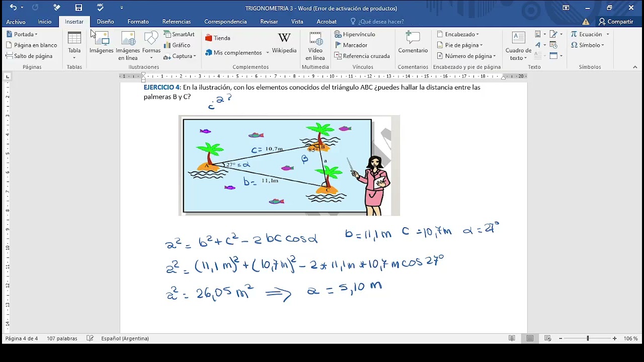Click the ¿Qué desea hacer? search box
This screenshot has height=362, width=644.
coord(381,22)
